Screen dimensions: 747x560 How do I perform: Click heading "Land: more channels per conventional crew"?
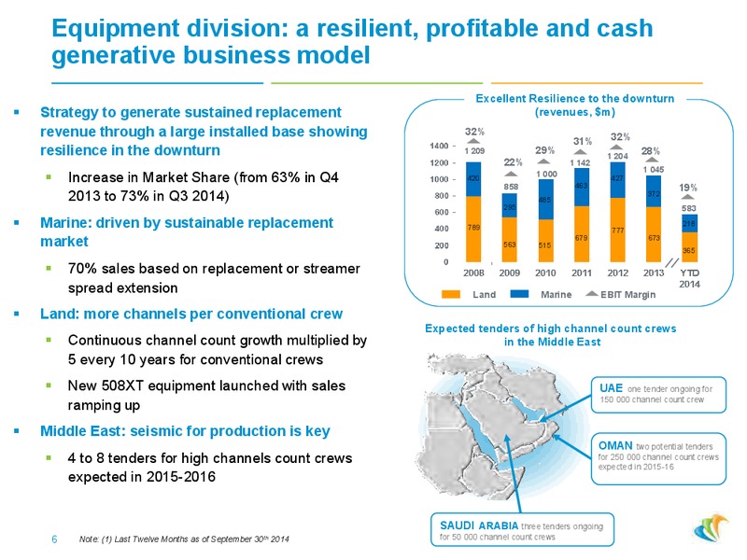191,314
